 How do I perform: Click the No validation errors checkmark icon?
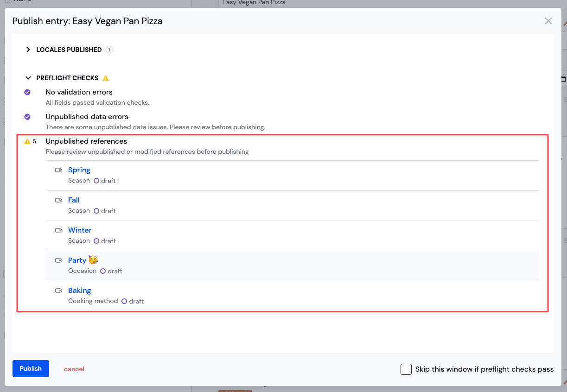click(x=27, y=92)
